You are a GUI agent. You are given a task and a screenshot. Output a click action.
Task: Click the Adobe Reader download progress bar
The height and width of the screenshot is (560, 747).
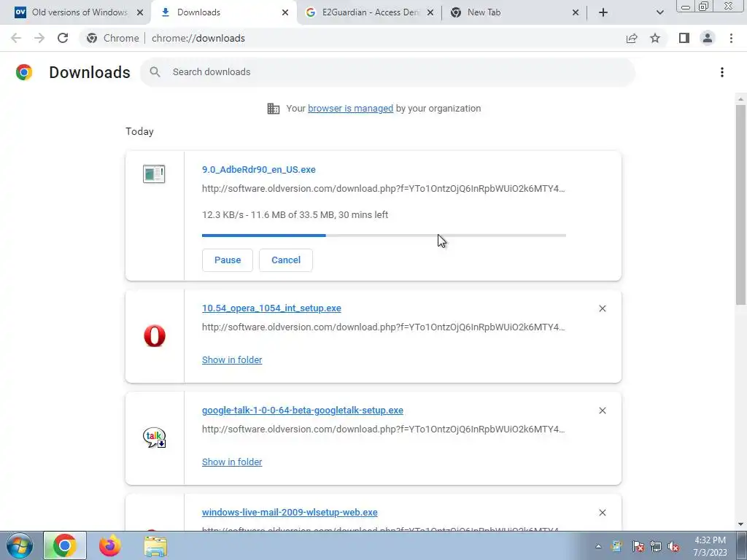[x=384, y=236]
